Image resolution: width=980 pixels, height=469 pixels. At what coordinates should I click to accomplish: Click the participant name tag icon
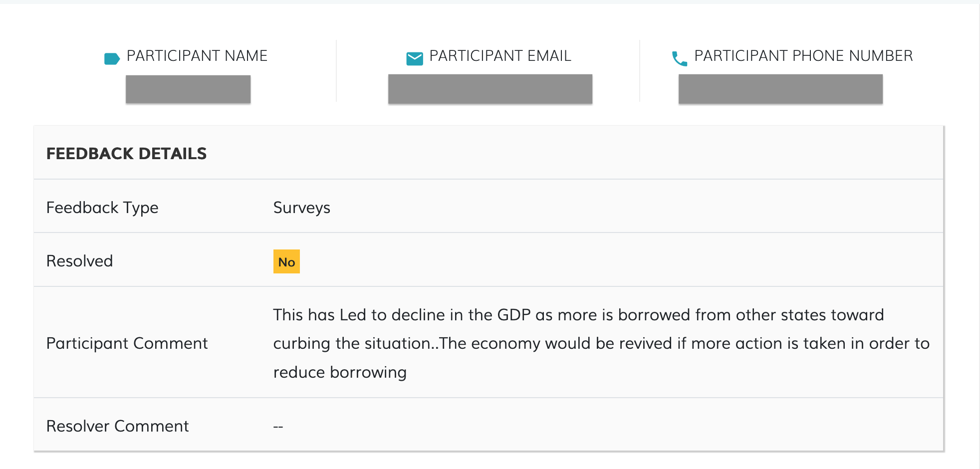click(x=112, y=58)
